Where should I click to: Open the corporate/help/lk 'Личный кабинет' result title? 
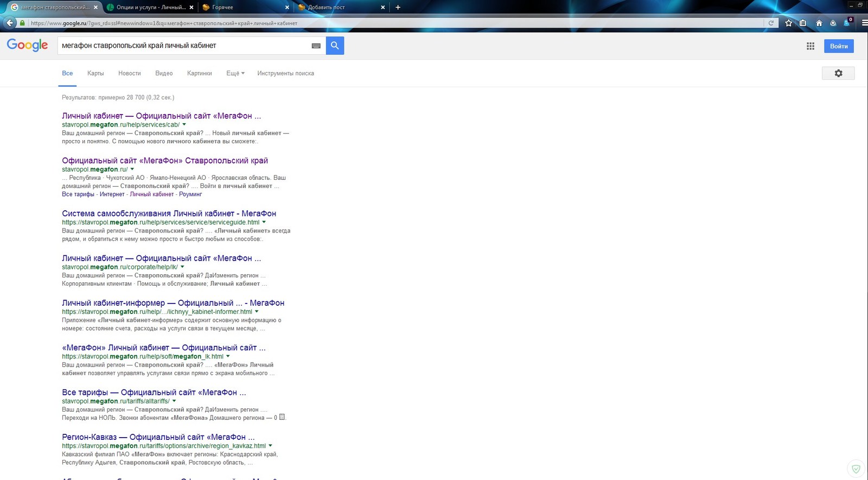pos(161,258)
